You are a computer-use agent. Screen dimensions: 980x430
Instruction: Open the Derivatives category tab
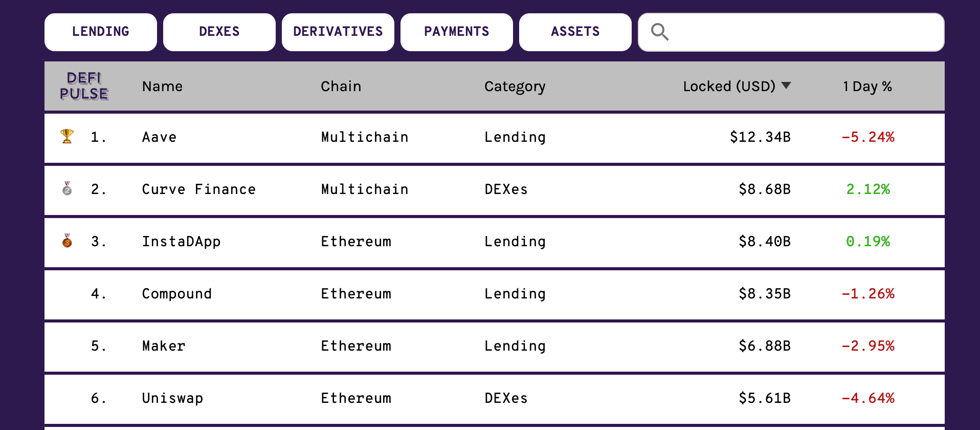[x=338, y=32]
